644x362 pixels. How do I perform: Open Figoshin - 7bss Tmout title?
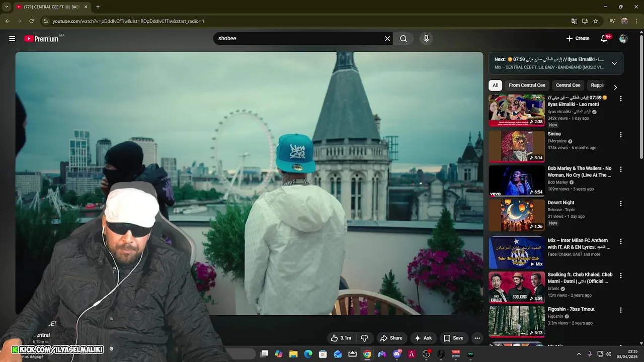point(571,309)
